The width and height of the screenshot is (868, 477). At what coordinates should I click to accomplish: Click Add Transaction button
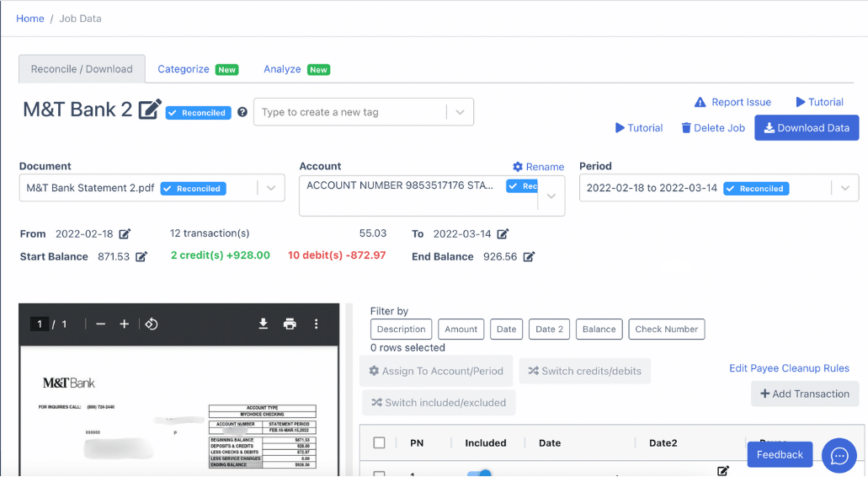click(x=805, y=394)
